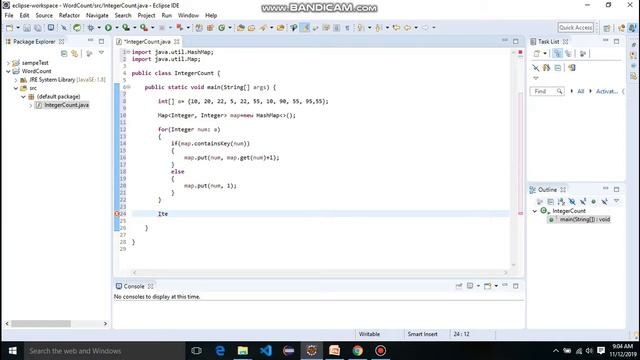
Task: Click the Search flashlight toolbar icon
Action: [263, 28]
